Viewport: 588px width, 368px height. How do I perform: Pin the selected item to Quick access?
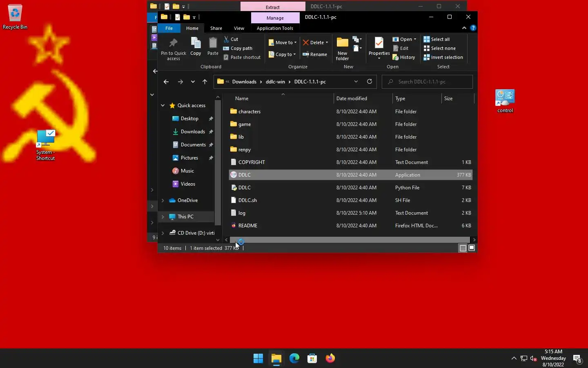coord(174,49)
